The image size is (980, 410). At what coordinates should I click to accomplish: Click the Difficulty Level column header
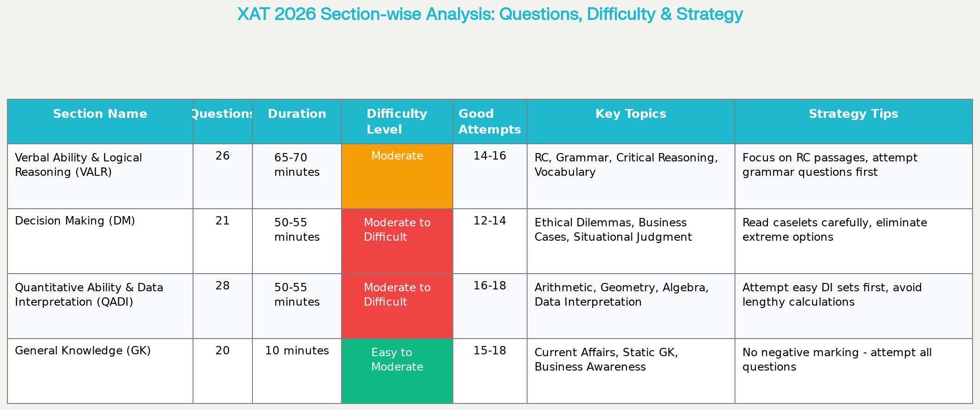click(397, 122)
